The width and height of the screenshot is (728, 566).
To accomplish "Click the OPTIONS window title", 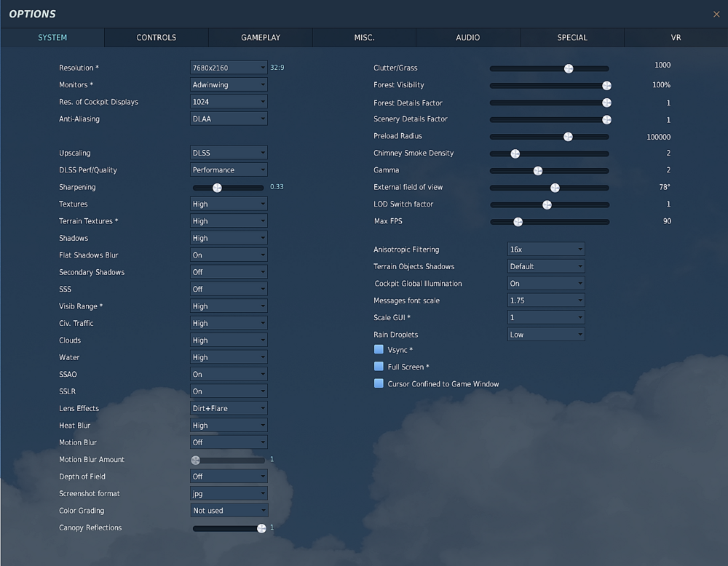I will point(33,14).
